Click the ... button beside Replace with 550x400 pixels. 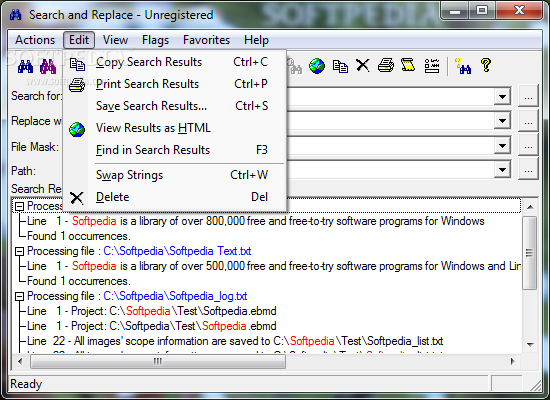tap(528, 121)
